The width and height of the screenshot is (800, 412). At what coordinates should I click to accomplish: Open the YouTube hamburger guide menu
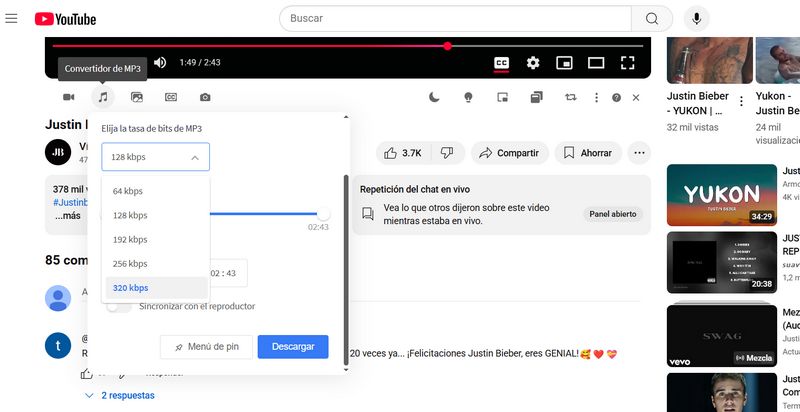click(11, 19)
